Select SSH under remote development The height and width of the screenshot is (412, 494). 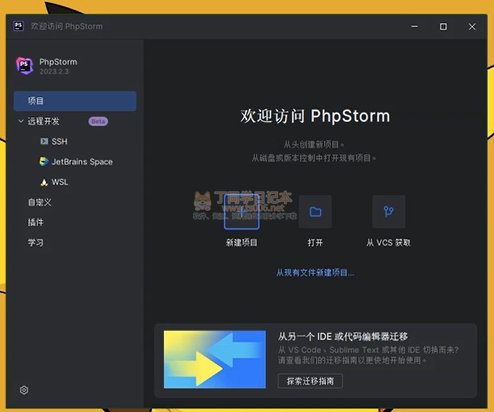point(59,142)
